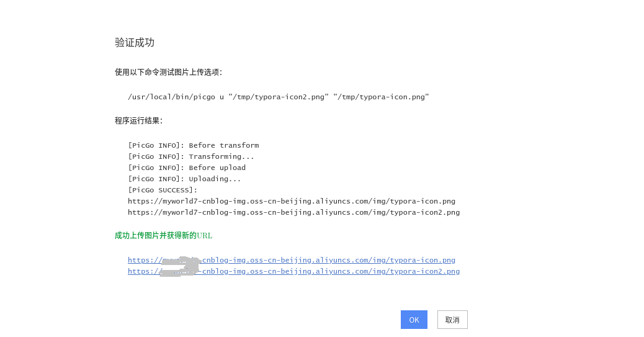
Task: Click the plain-text typora-icon.png result URL
Action: [291, 201]
